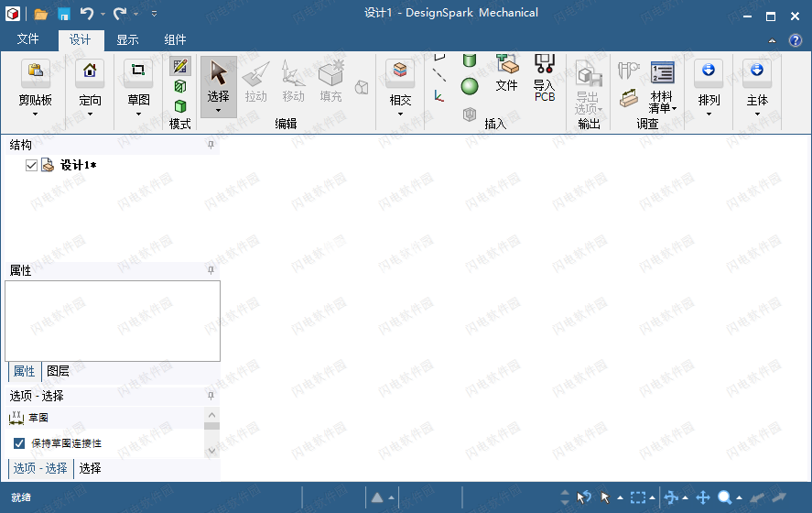Open the undo history dropdown arrow
812x513 pixels.
click(x=103, y=14)
